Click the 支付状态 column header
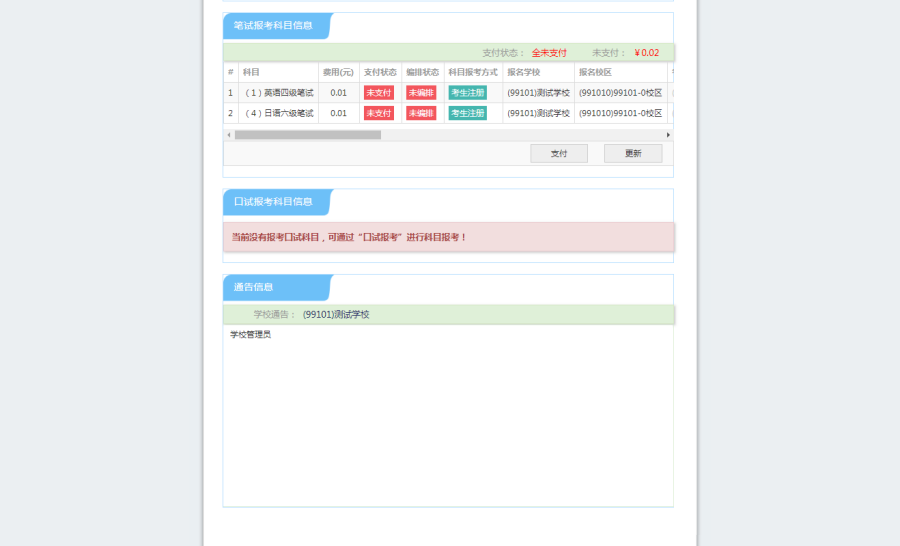 pyautogui.click(x=380, y=72)
